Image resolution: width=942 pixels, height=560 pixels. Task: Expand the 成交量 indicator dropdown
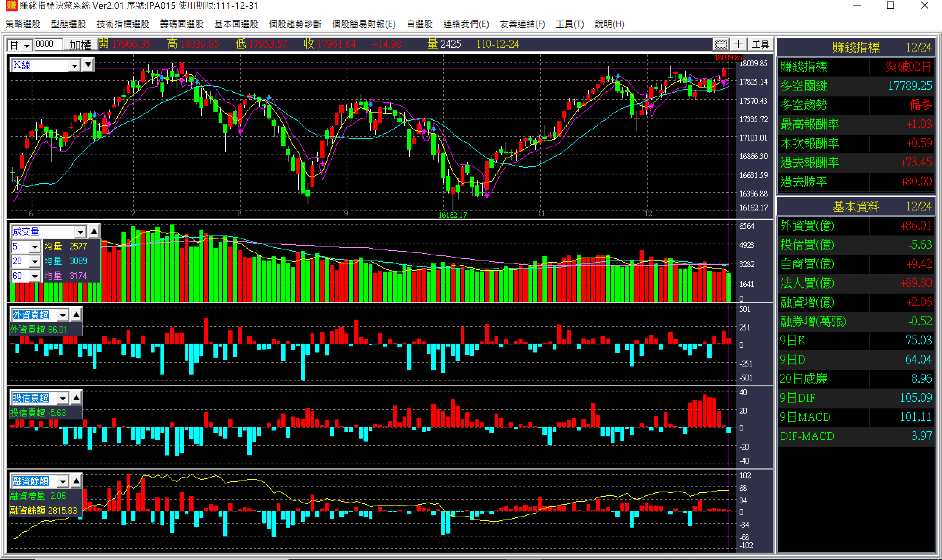click(x=80, y=232)
